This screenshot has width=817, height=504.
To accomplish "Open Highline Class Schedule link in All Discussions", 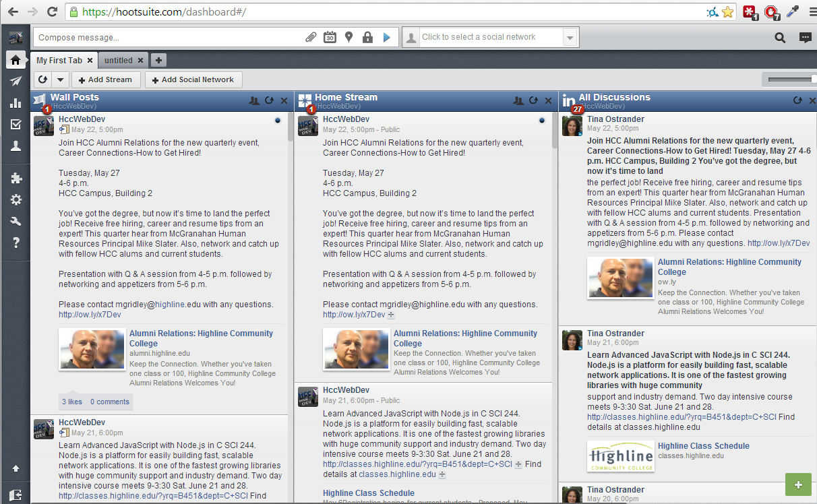I will coord(704,446).
